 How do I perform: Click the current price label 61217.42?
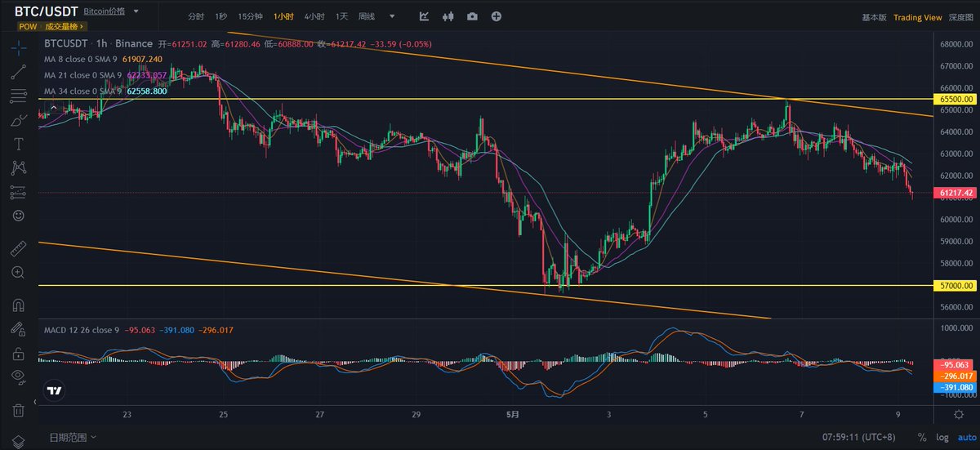956,193
